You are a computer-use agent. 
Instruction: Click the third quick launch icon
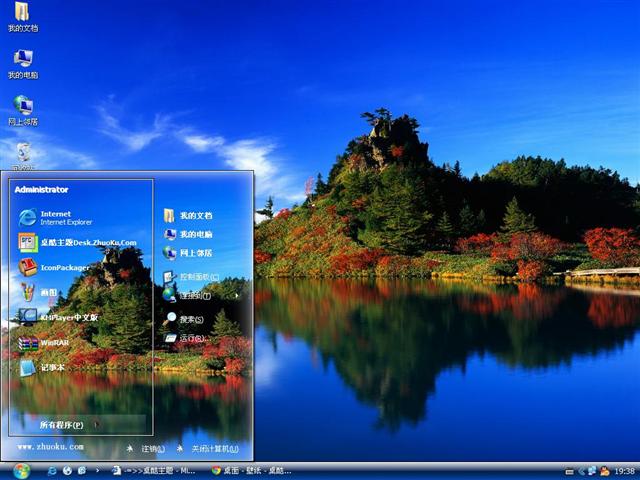tap(82, 471)
